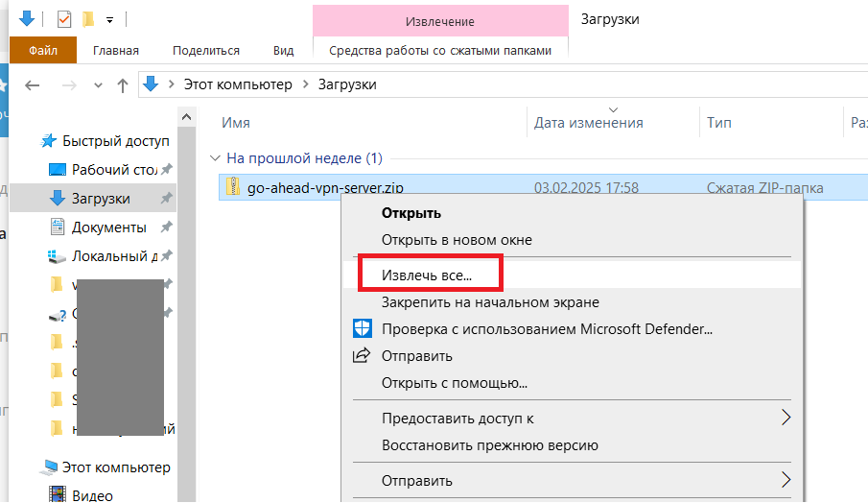
Task: Click the Properties checkmark icon in quick access toolbar
Action: [x=64, y=19]
